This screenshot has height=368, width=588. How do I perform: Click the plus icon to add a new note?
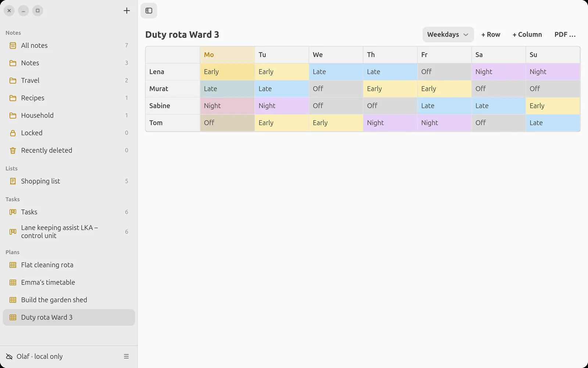(127, 11)
